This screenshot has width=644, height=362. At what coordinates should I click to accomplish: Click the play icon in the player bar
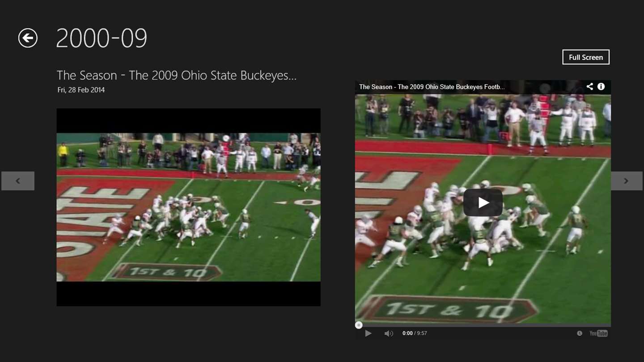(368, 333)
